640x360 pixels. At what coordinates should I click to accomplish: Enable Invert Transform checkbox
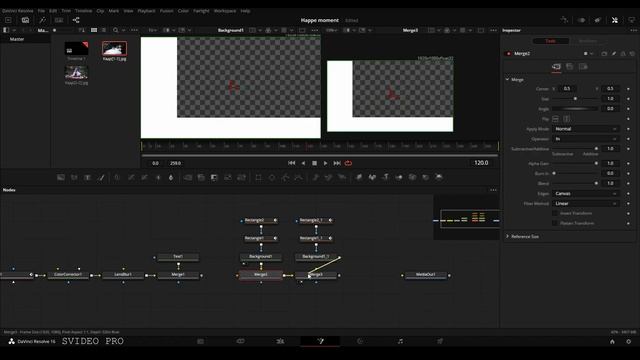point(555,213)
